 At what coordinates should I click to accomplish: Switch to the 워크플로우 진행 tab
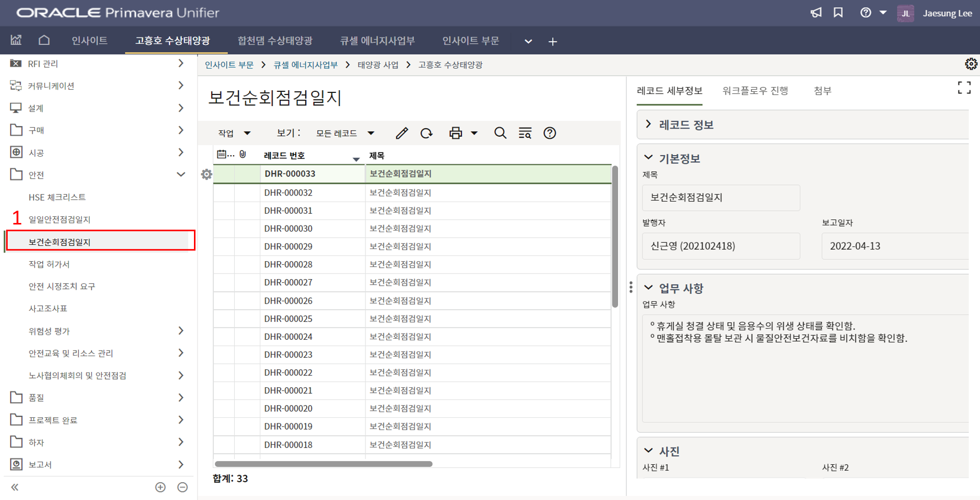[x=755, y=91]
